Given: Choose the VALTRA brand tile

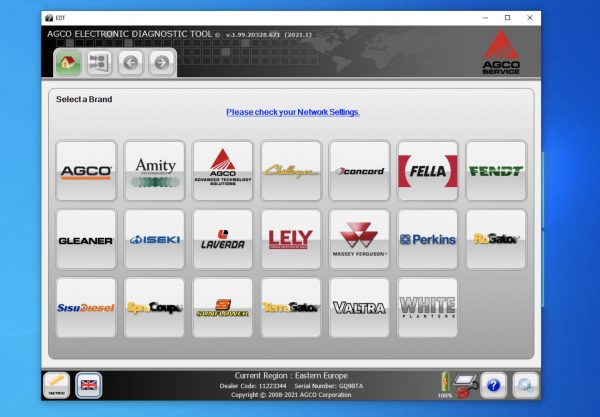Looking at the screenshot, I should 359,308.
